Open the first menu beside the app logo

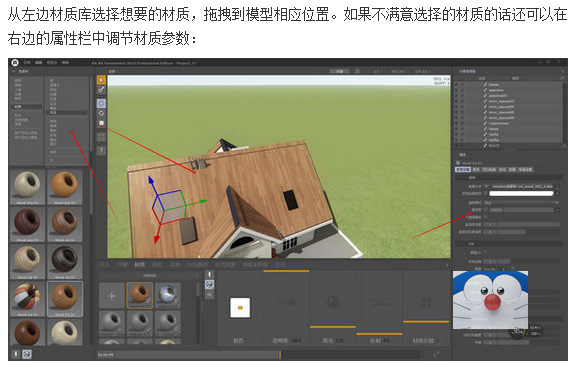tap(27, 63)
